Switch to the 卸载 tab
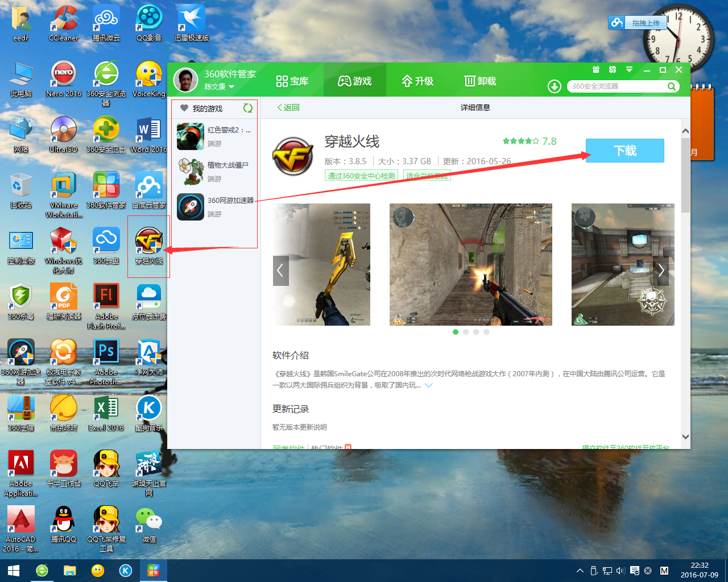The width and height of the screenshot is (728, 582). click(x=480, y=81)
